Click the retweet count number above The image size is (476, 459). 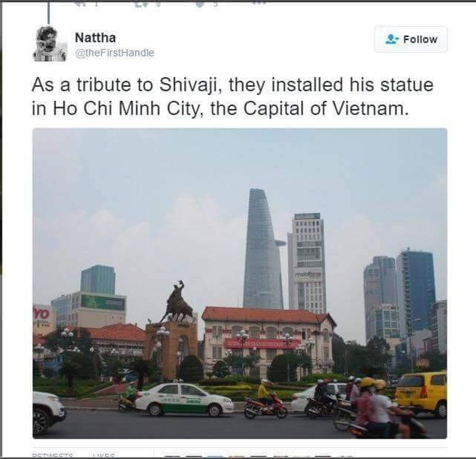pos(158,4)
